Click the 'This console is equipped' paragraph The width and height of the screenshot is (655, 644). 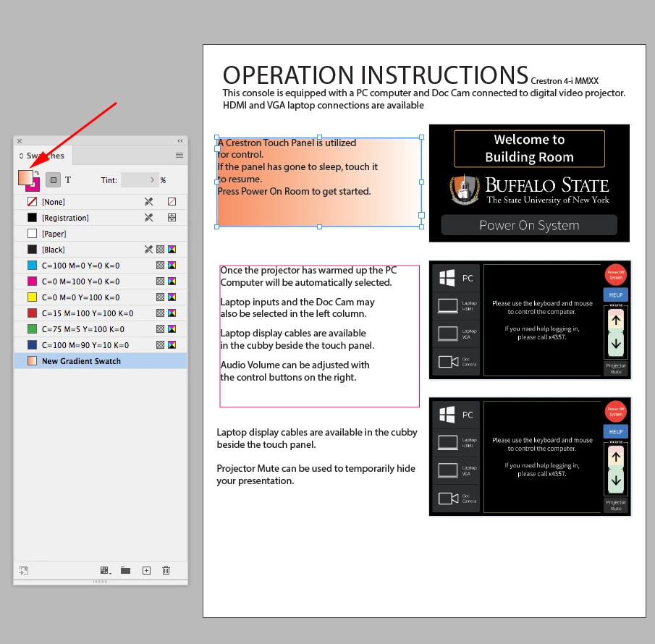423,99
